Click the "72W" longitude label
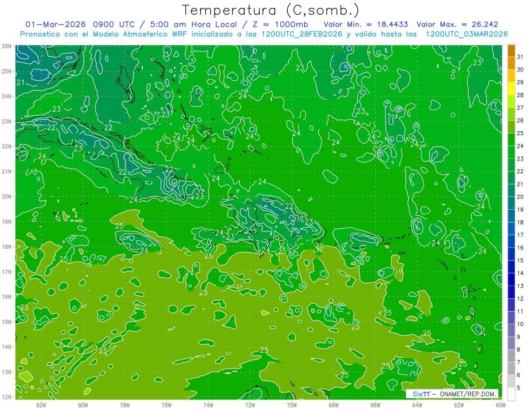 point(250,405)
